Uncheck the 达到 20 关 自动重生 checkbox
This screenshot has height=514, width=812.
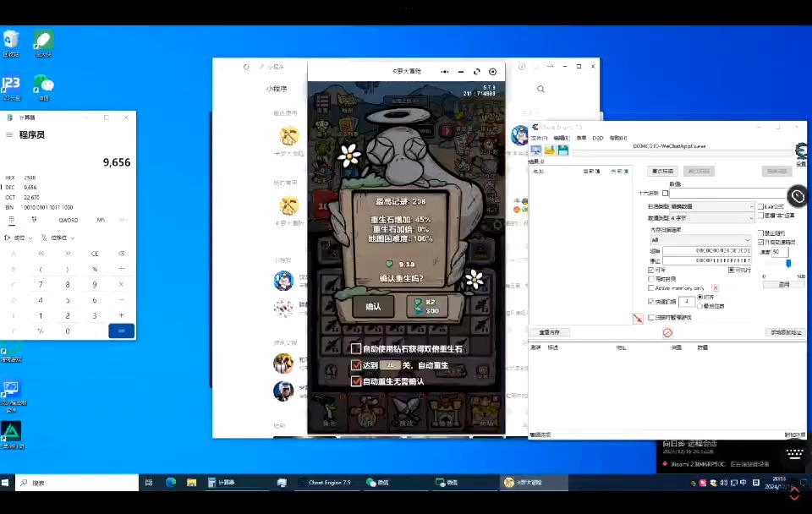tap(356, 365)
